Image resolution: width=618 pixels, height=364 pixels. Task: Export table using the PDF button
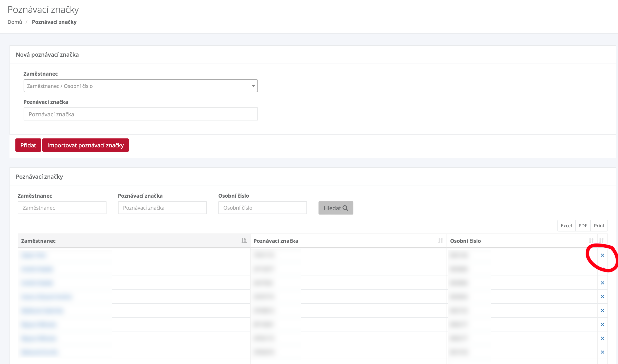click(x=583, y=226)
